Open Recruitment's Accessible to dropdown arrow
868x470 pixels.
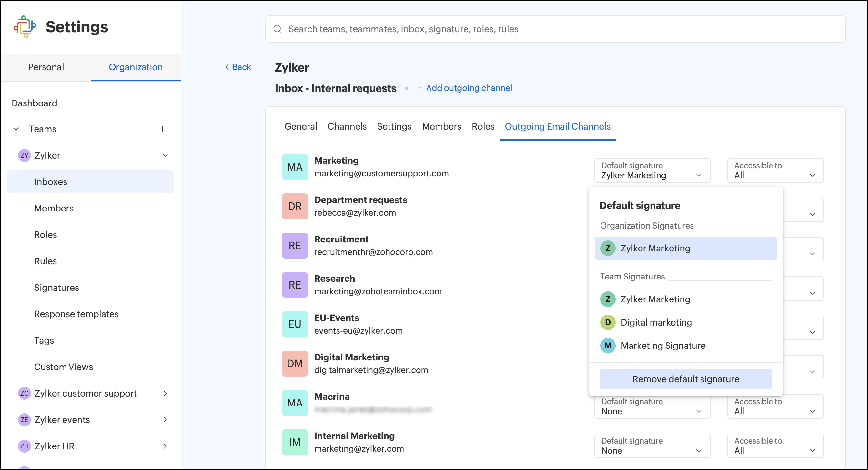812,254
